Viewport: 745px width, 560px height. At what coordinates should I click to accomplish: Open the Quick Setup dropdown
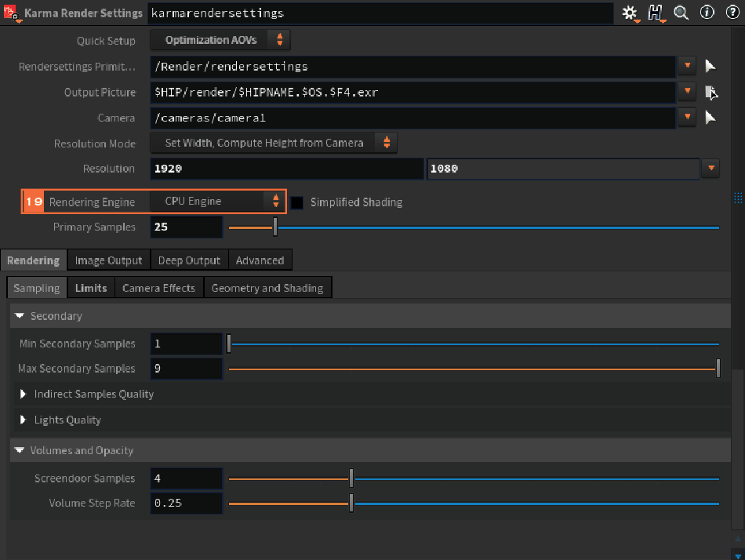220,40
